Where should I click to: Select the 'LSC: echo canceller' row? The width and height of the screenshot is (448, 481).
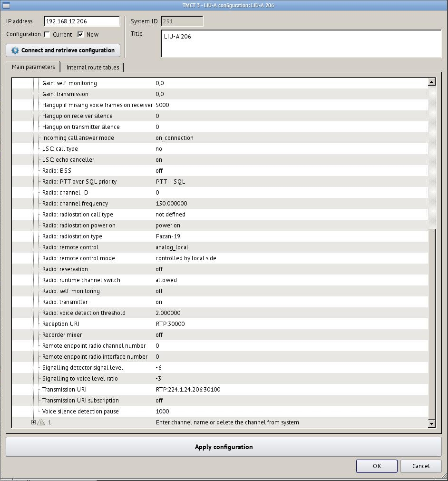220,160
